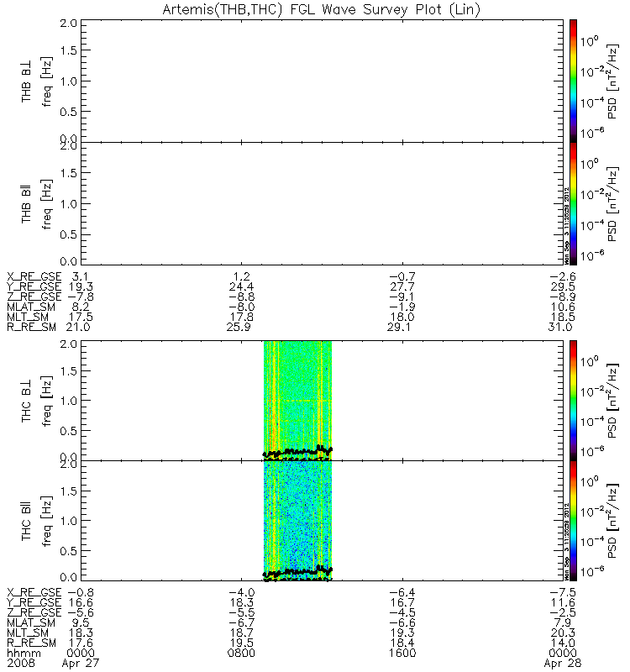Click the PSD color bar beside THC B∥ panel
Viewport: 630px width, 672px height.
pos(573,521)
